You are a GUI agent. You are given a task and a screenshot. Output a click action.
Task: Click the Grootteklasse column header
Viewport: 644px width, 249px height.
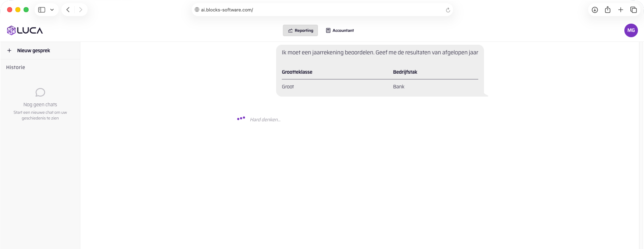click(297, 72)
